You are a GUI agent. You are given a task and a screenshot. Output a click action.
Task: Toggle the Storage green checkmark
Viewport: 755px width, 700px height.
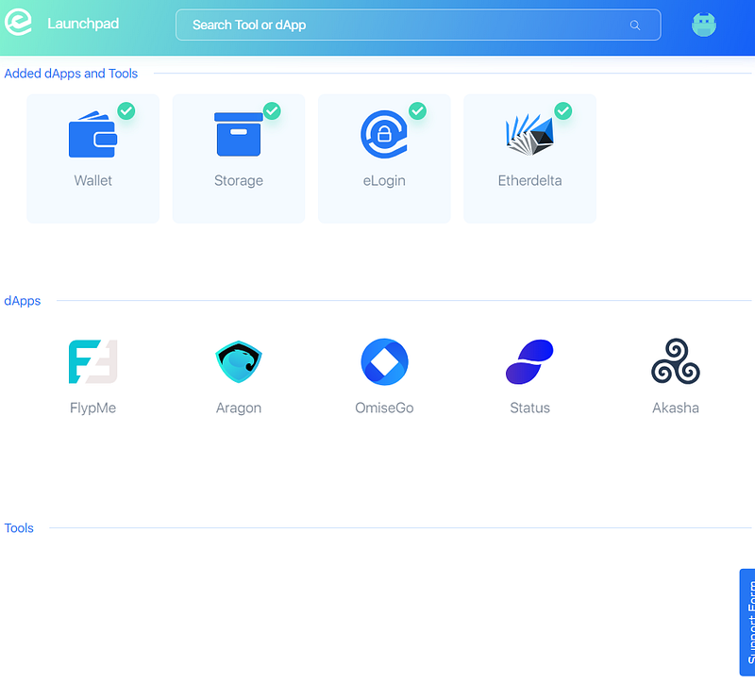[272, 111]
